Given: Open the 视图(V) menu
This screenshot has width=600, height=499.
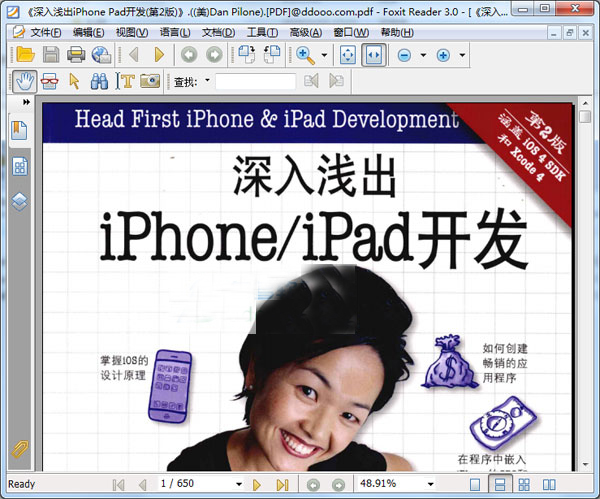Looking at the screenshot, I should click(132, 33).
